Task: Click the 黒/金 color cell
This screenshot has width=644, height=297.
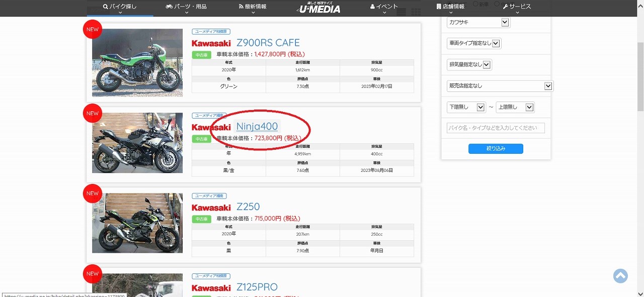Action: point(229,170)
